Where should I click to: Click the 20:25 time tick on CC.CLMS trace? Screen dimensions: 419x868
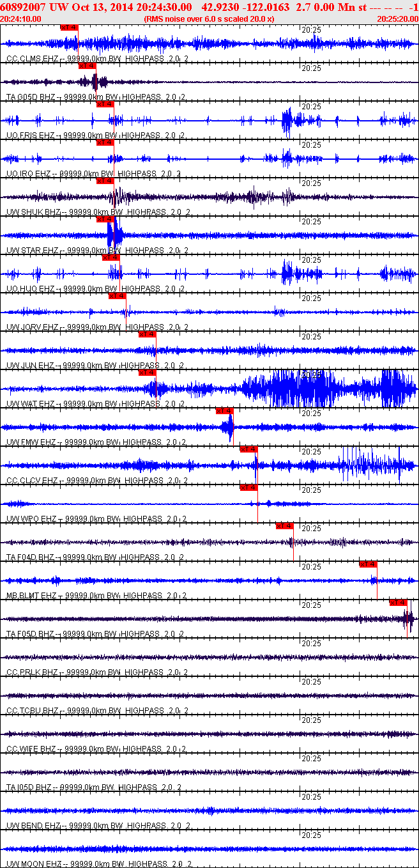point(311,29)
